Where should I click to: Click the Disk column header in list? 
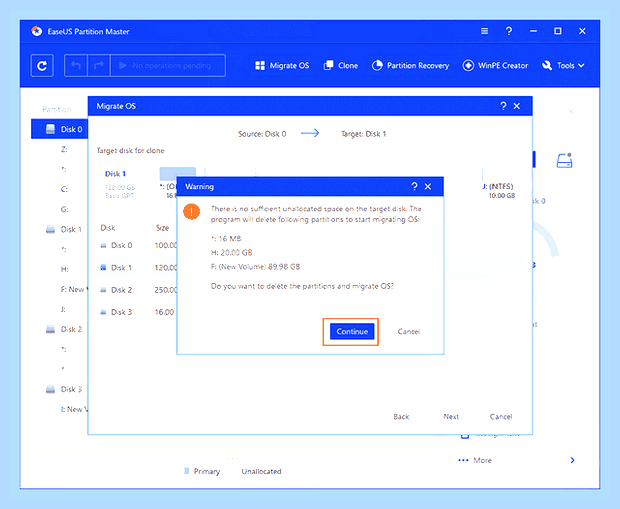point(108,228)
